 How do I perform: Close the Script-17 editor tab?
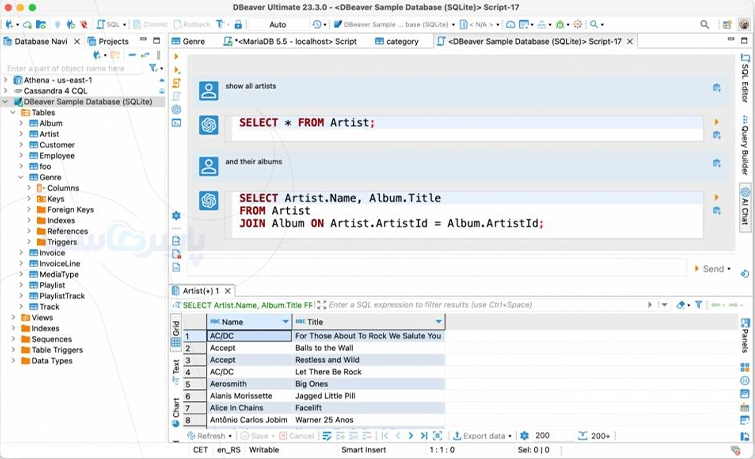pyautogui.click(x=630, y=41)
